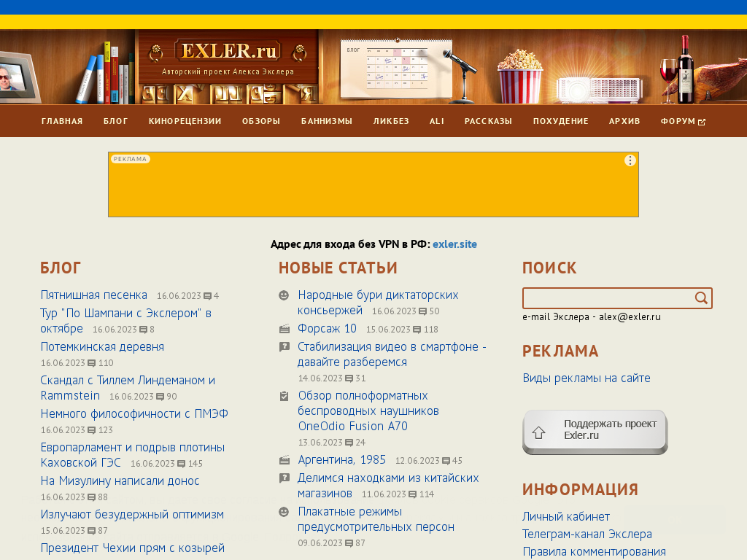Open Виды рекламы на сайте link
The width and height of the screenshot is (747, 560).
point(587,378)
